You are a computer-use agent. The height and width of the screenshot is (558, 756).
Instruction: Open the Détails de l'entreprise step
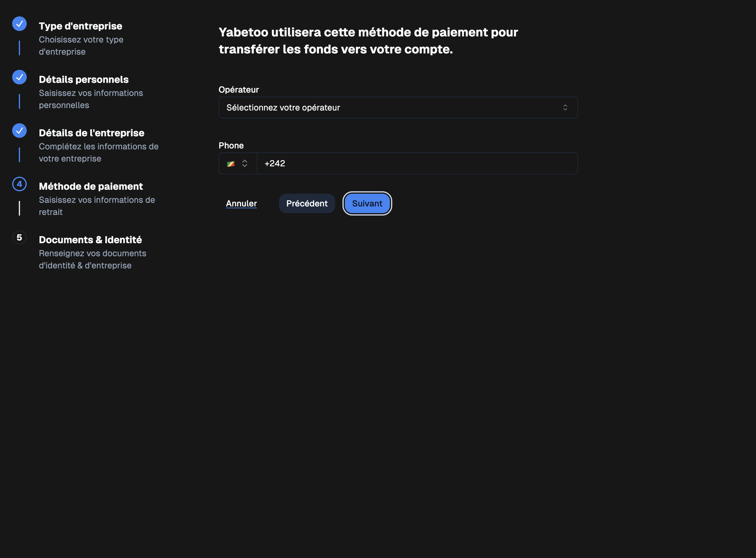pyautogui.click(x=91, y=133)
